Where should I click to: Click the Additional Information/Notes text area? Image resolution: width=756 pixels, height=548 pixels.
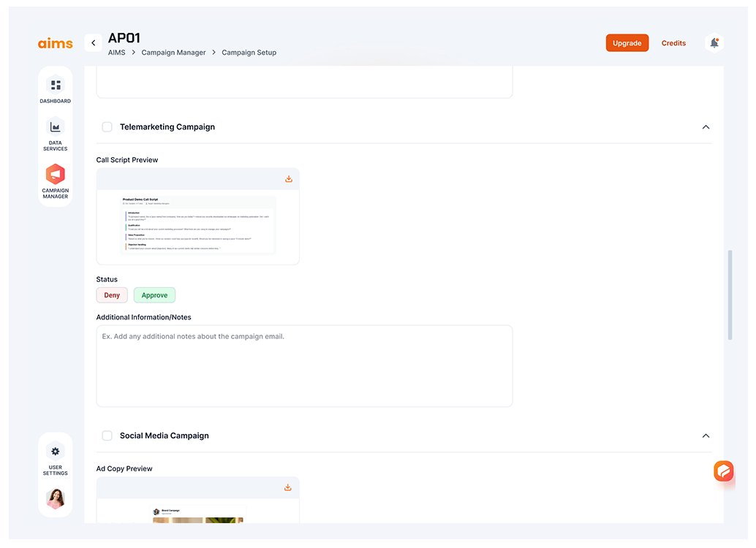point(304,366)
